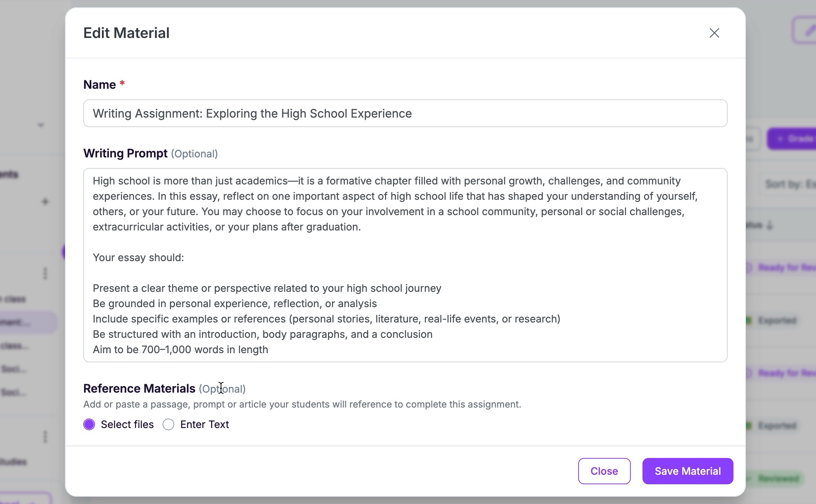The image size is (816, 504).
Task: Click the first Exported status indicator
Action: coord(748,321)
